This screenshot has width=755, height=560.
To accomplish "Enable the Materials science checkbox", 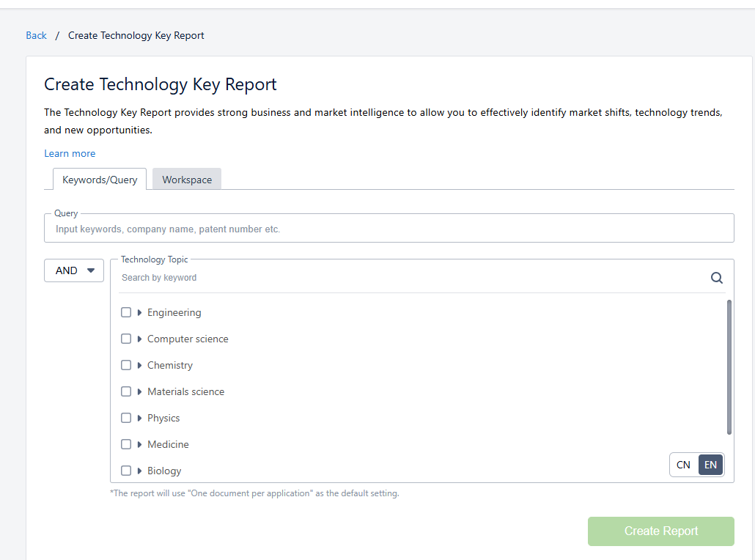I will tap(126, 391).
